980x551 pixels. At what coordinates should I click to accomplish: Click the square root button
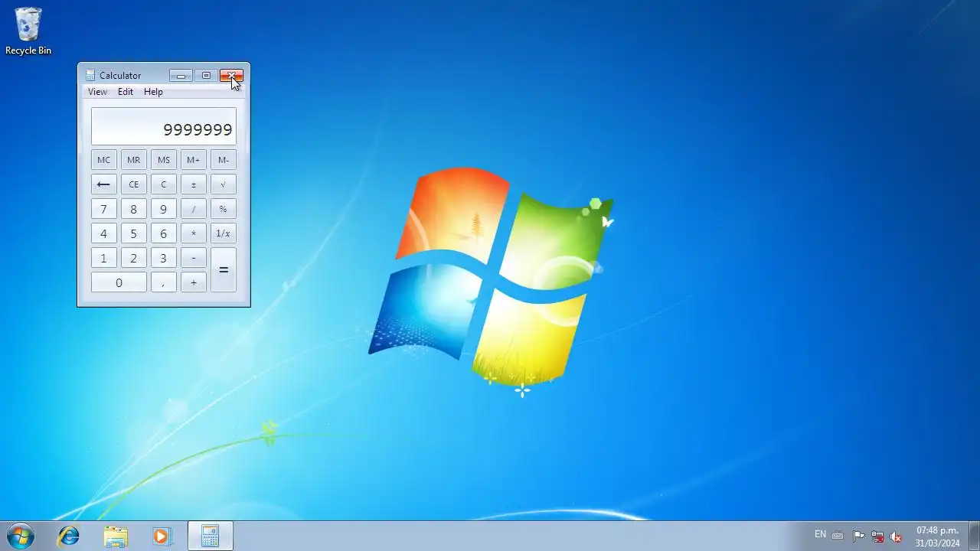224,184
